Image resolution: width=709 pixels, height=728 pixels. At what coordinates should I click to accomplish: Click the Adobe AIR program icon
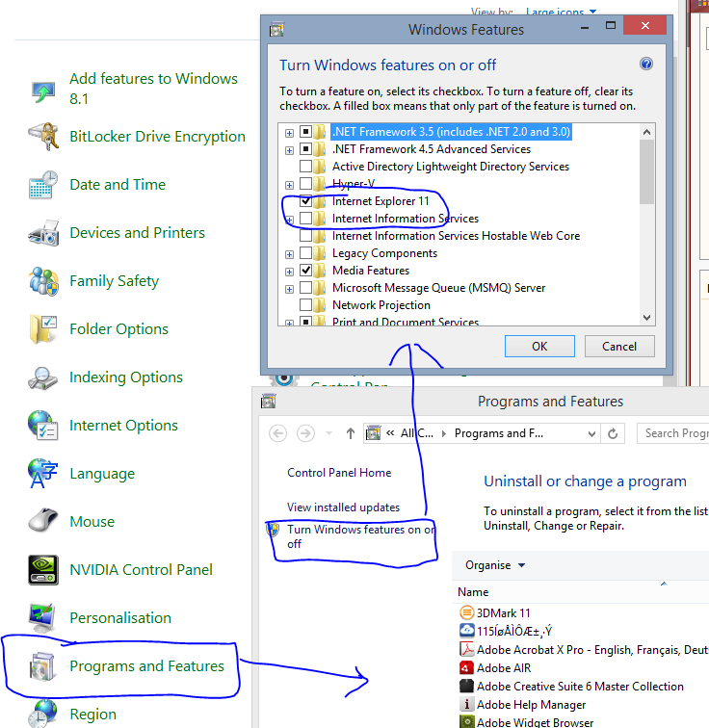point(466,667)
